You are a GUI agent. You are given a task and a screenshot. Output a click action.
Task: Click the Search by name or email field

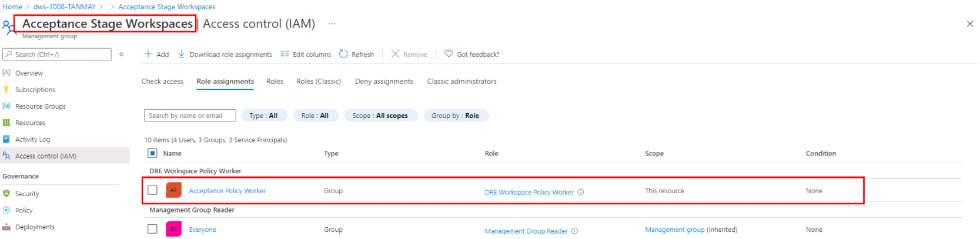tap(190, 116)
